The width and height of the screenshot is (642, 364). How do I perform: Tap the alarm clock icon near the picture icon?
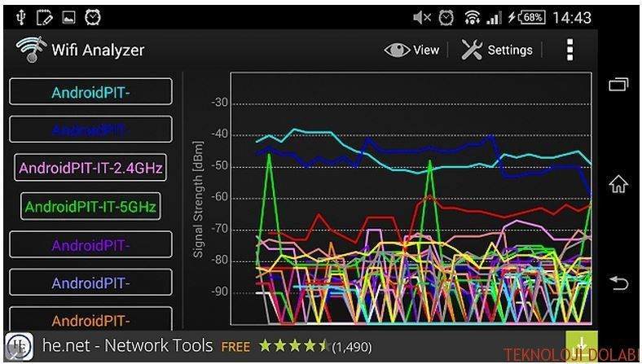(93, 17)
